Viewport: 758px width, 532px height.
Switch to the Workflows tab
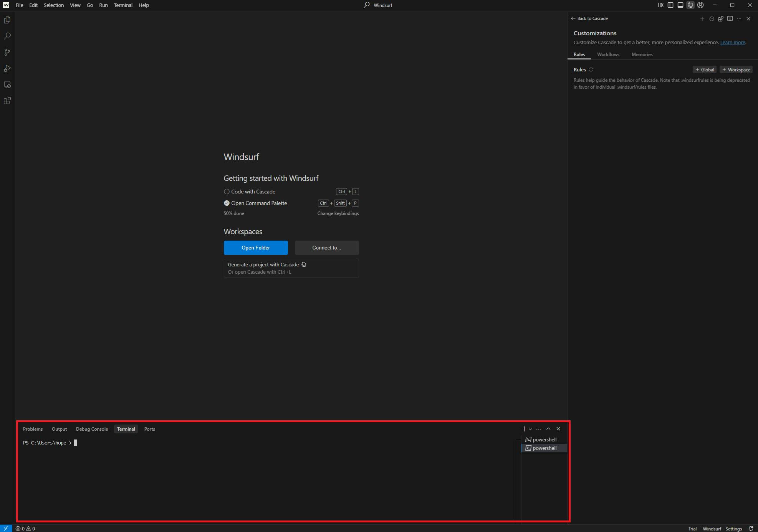pyautogui.click(x=608, y=55)
